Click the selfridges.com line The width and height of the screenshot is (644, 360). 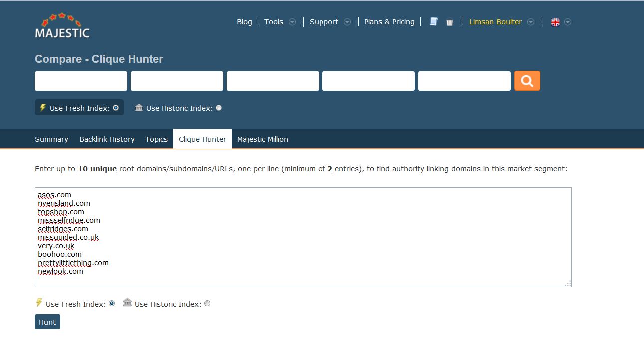click(63, 229)
